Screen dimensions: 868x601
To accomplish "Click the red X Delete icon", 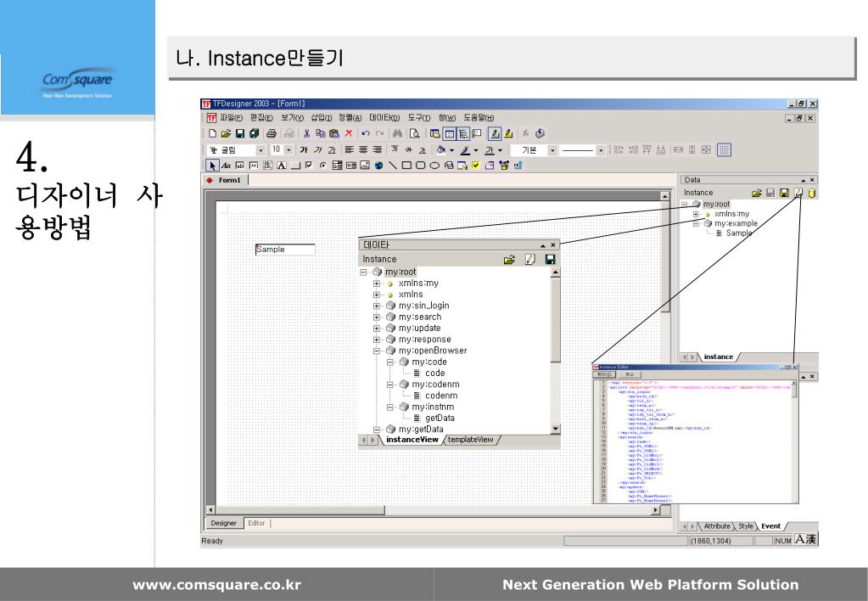I will pyautogui.click(x=349, y=133).
